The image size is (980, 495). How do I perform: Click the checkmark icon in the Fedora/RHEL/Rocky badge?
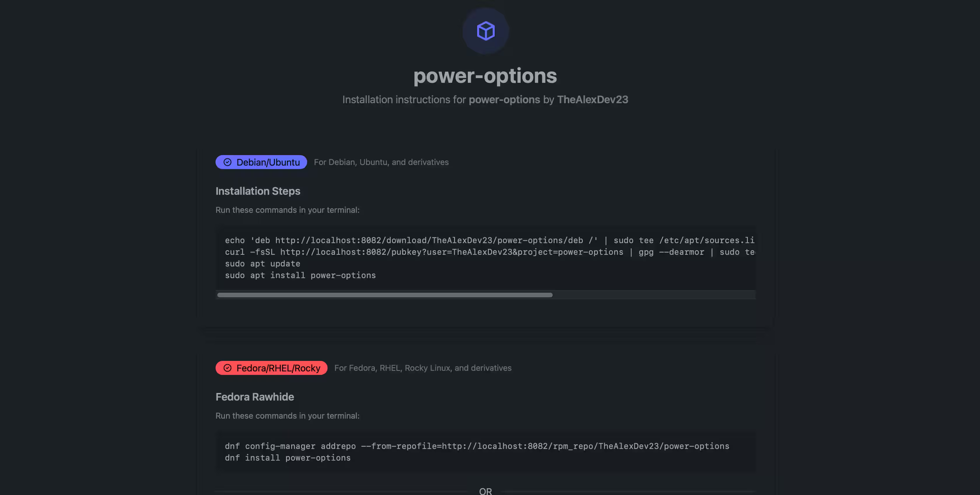227,368
